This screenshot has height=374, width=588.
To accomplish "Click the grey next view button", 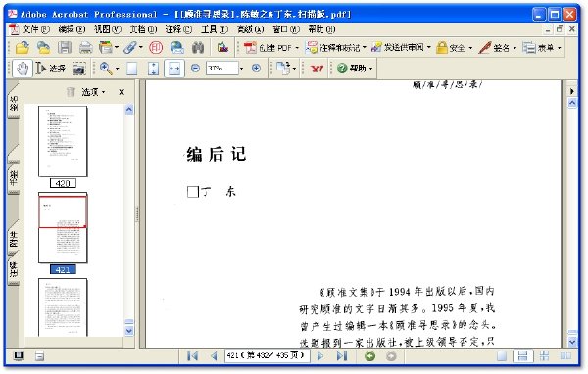I will click(391, 356).
